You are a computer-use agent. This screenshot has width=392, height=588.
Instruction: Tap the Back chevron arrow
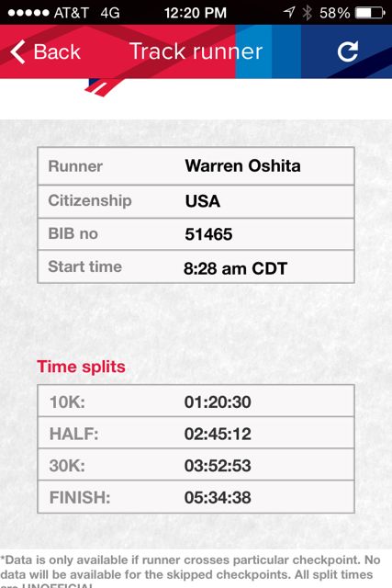pos(17,51)
